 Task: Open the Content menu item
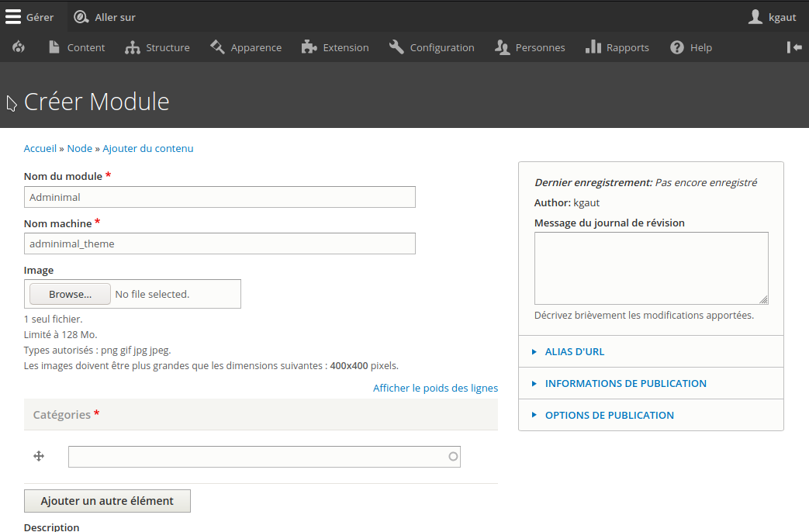coord(76,47)
